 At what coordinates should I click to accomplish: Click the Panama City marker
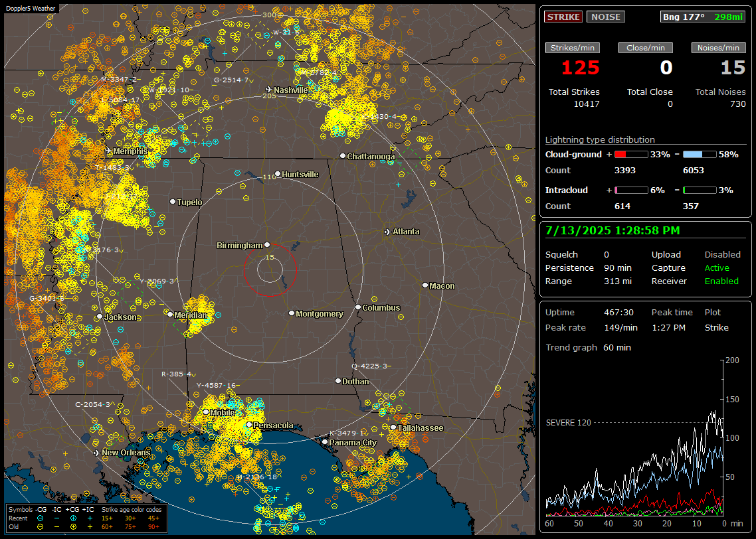pyautogui.click(x=325, y=441)
